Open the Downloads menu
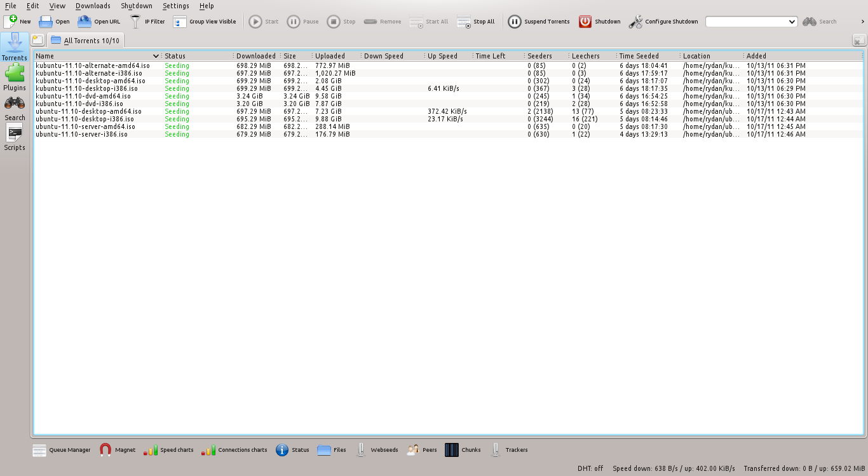Viewport: 868px width, 476px height. pos(93,6)
